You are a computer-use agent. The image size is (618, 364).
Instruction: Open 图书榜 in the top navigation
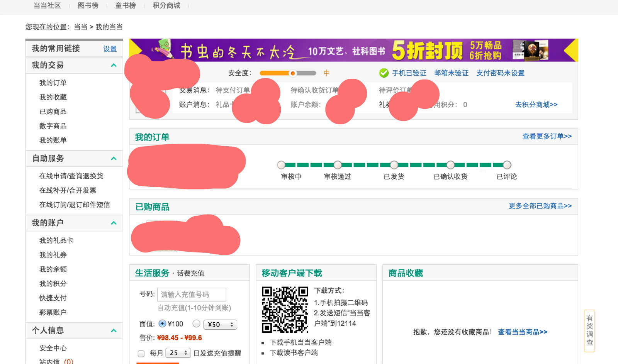88,5
